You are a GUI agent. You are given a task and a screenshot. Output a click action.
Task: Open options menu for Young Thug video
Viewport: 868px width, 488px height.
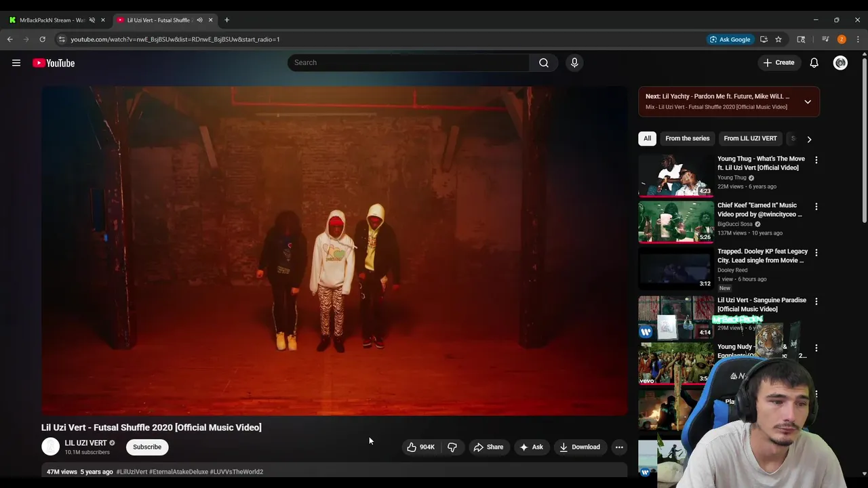[x=816, y=160]
